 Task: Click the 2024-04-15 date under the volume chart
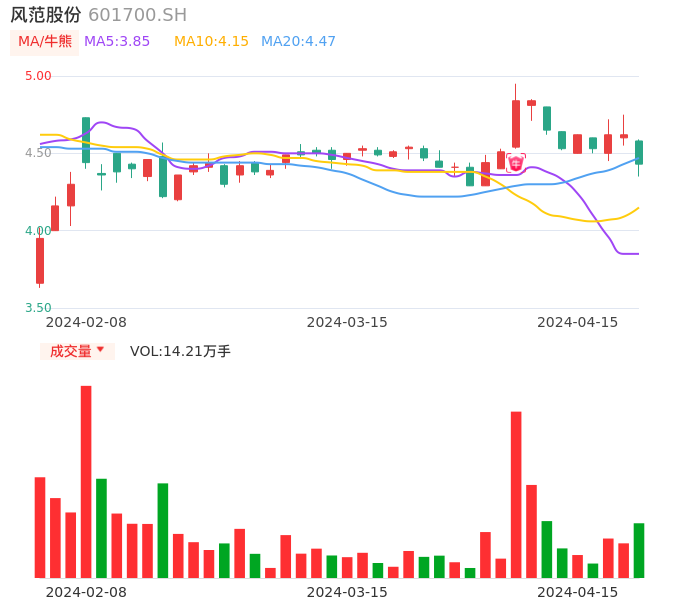pyautogui.click(x=578, y=591)
